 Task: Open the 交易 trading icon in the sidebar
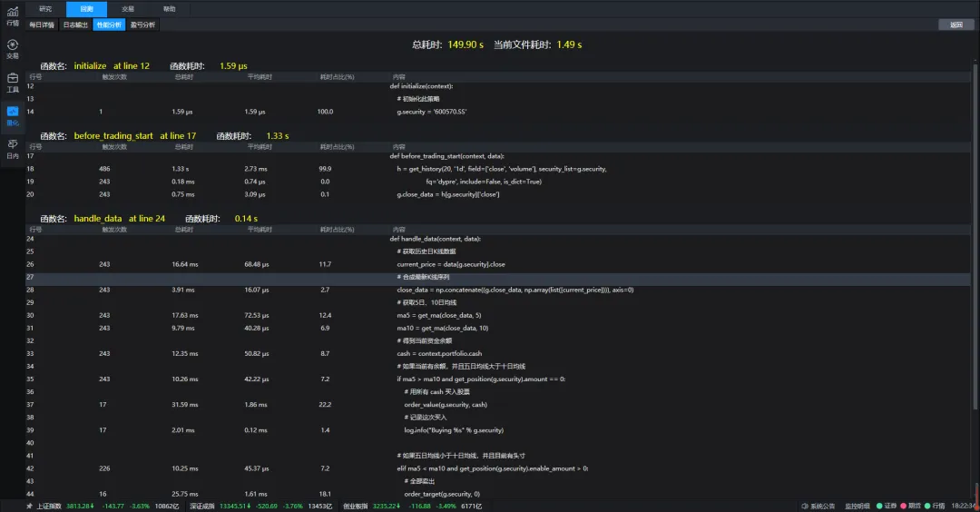pyautogui.click(x=13, y=49)
